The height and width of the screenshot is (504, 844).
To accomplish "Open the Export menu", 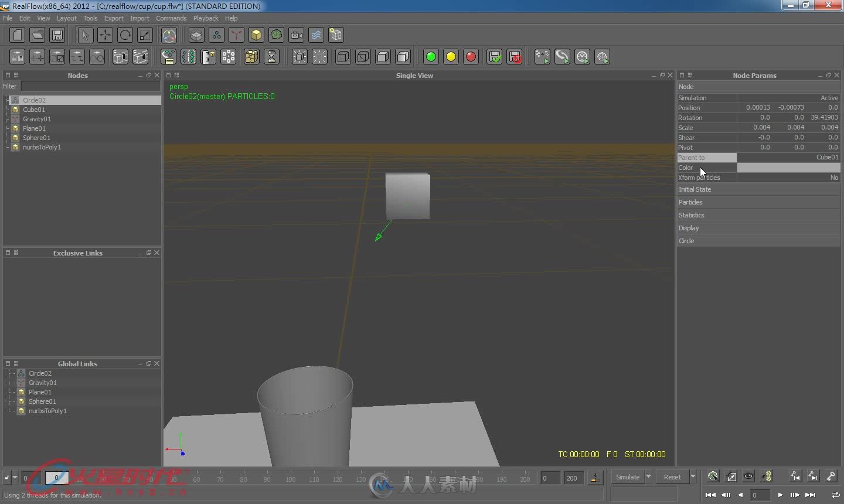I will pos(114,18).
